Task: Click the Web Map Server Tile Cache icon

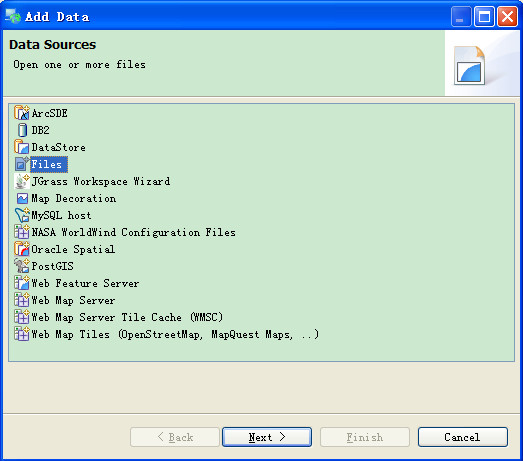Action: coord(22,317)
